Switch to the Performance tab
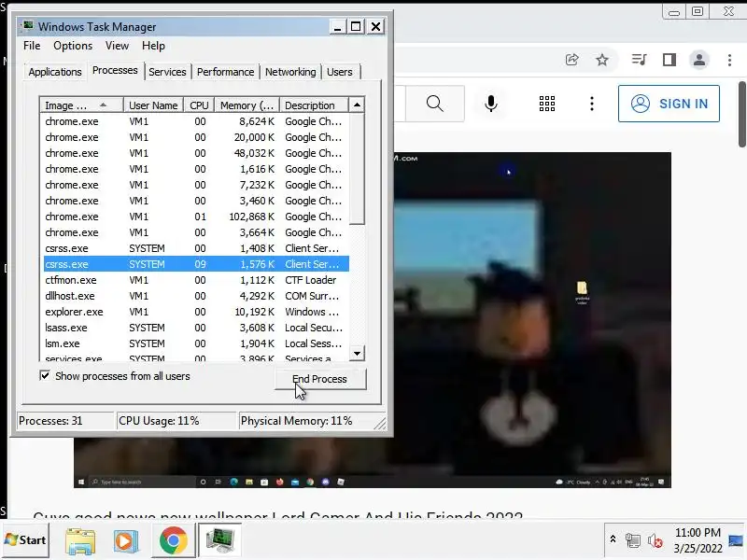Image resolution: width=747 pixels, height=560 pixels. coord(225,72)
